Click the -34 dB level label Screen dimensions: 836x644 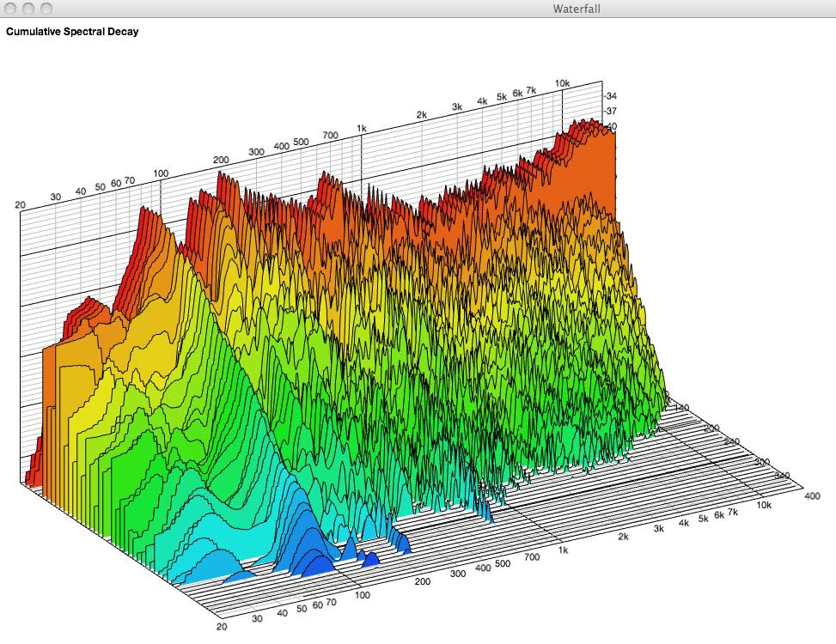pyautogui.click(x=611, y=96)
